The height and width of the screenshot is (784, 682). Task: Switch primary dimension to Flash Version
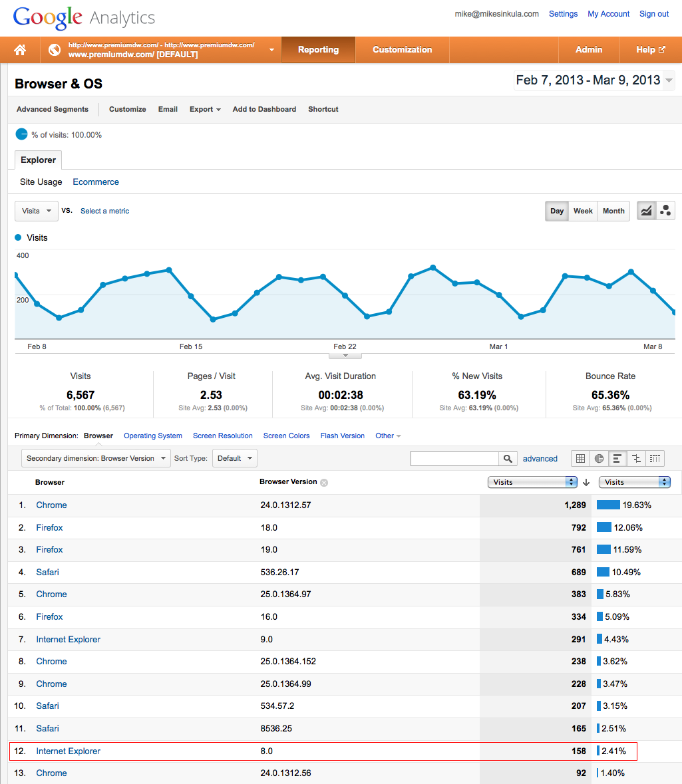click(342, 436)
